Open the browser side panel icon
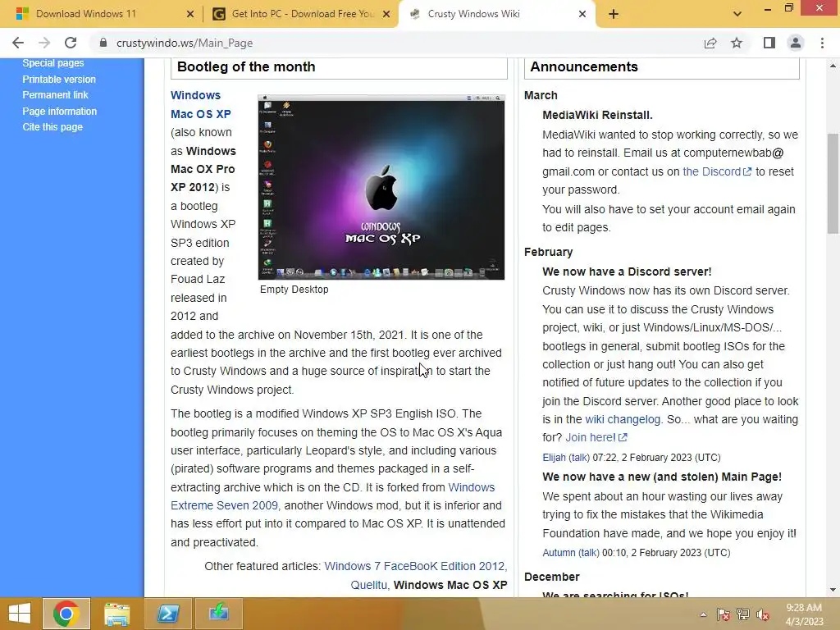840x630 pixels. 769,43
